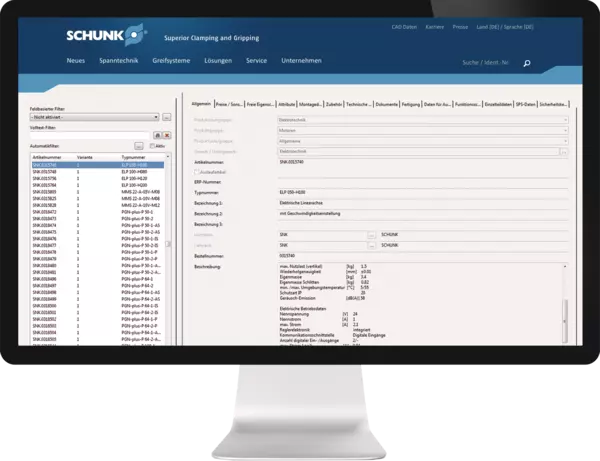Click the search magnifier icon

tap(527, 64)
